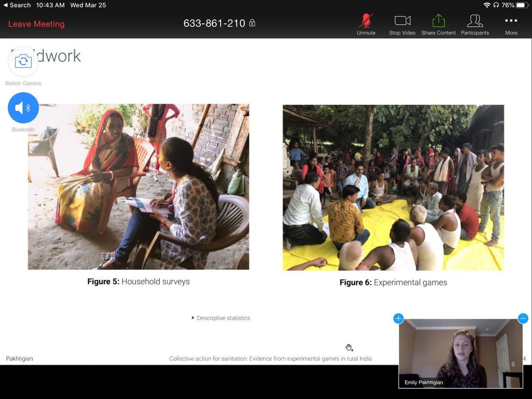Toggle Bluetooth audio output

(23, 108)
